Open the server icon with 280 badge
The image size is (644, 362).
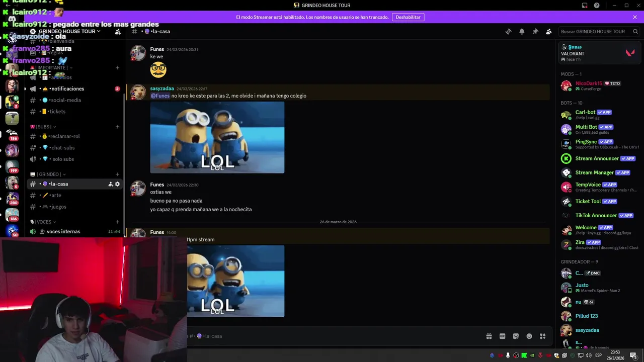coord(12,198)
